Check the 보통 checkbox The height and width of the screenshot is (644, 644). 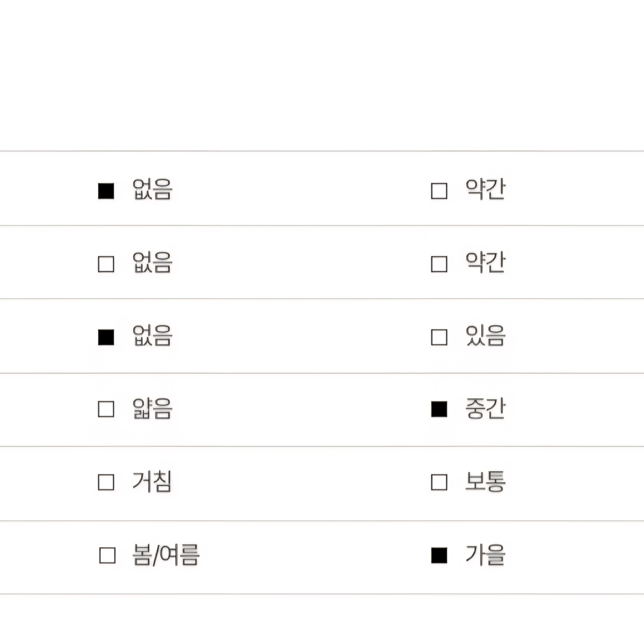pos(439,482)
